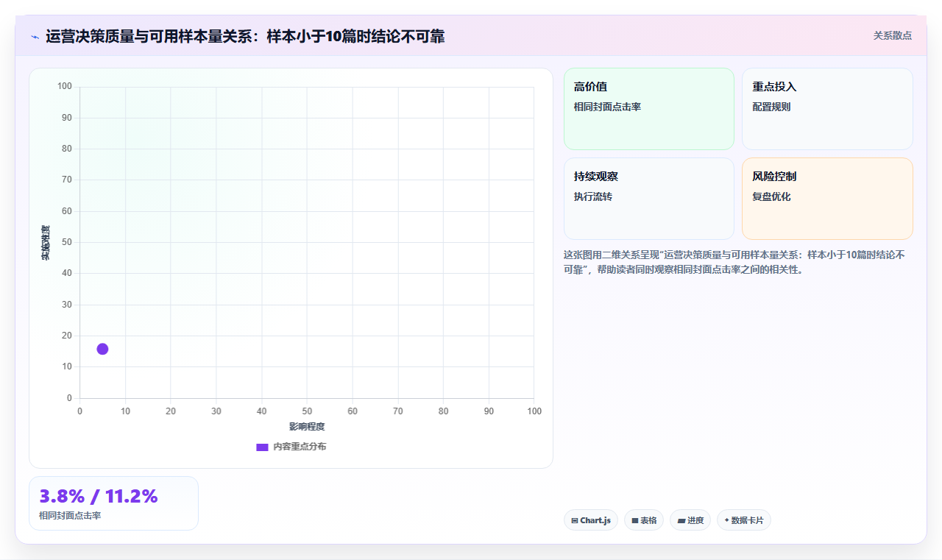Click the lightning icon beside the title
Screen dimensions: 942x560
point(35,37)
